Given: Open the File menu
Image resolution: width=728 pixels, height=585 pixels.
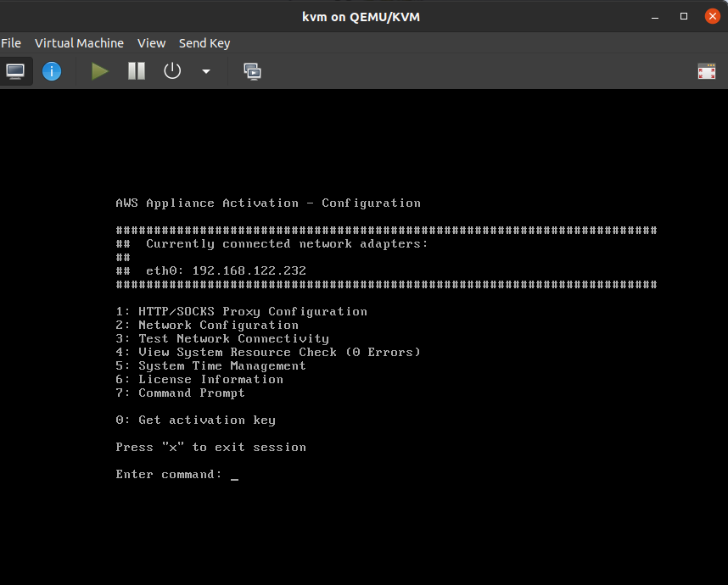Looking at the screenshot, I should pos(11,43).
